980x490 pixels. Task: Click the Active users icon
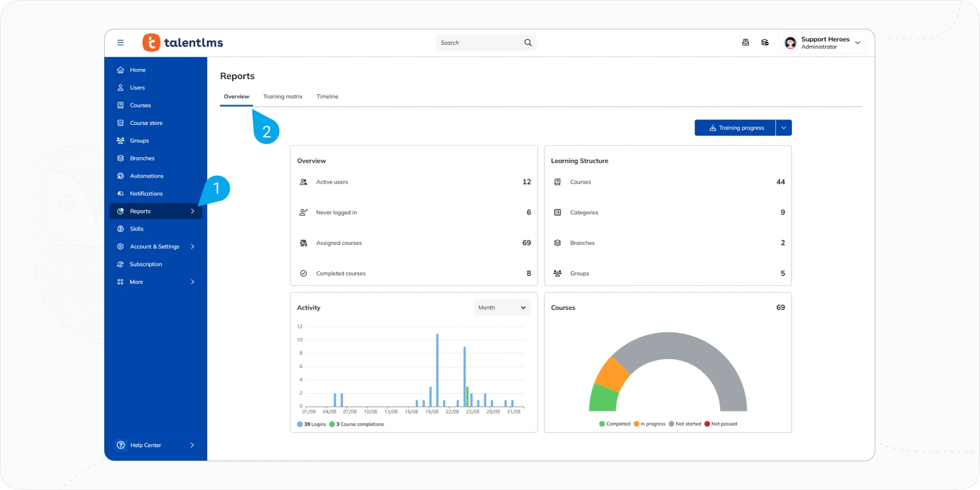click(303, 182)
